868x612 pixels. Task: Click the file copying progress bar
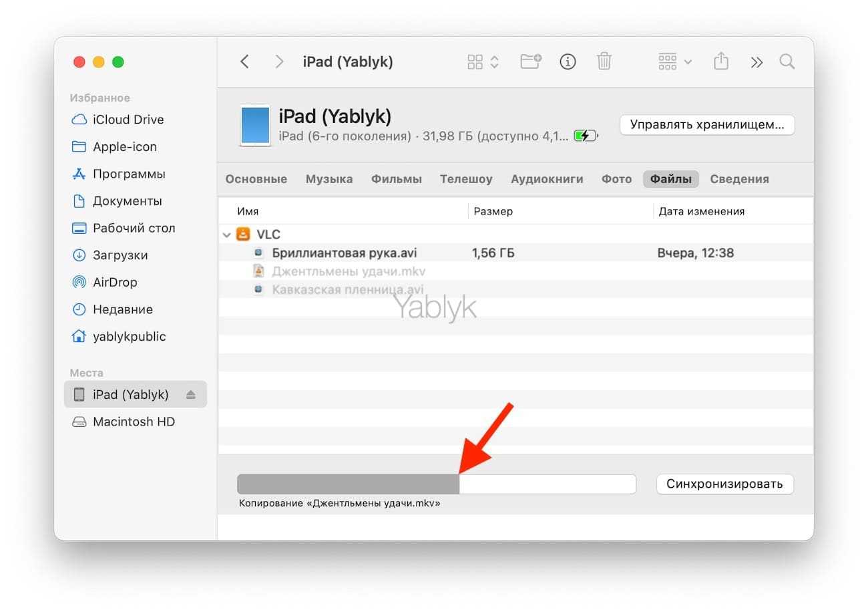click(x=436, y=484)
